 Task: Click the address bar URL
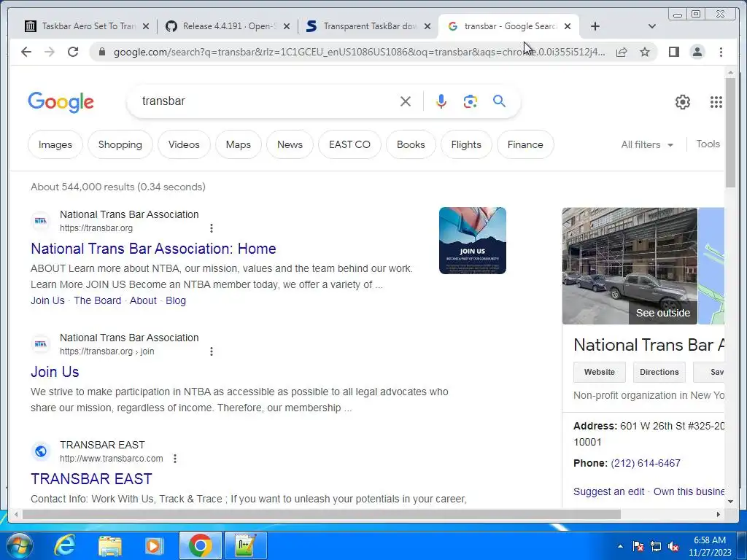click(x=360, y=52)
